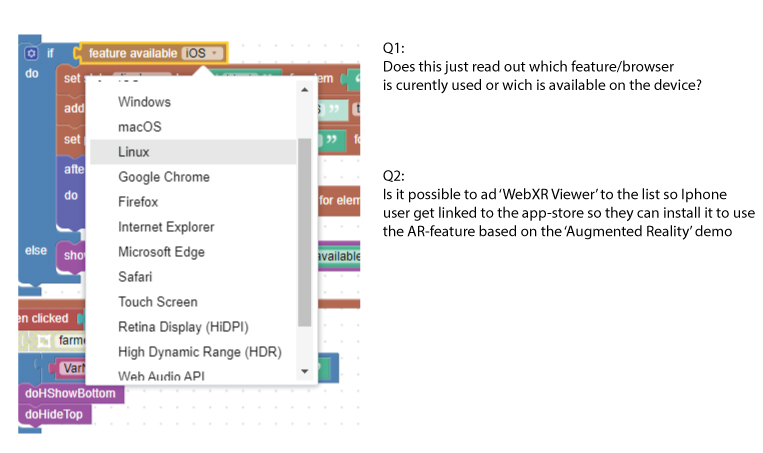Click the gear icon on the if block
Image resolution: width=763 pixels, height=453 pixels.
[x=31, y=54]
